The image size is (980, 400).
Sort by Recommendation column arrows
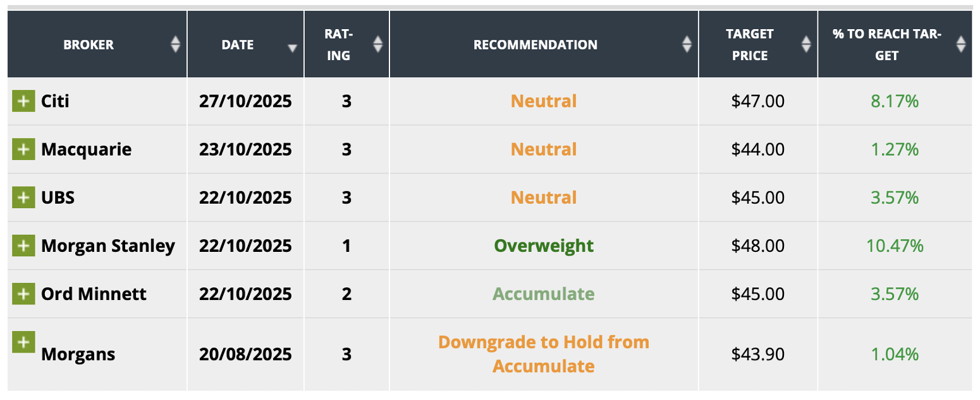687,44
